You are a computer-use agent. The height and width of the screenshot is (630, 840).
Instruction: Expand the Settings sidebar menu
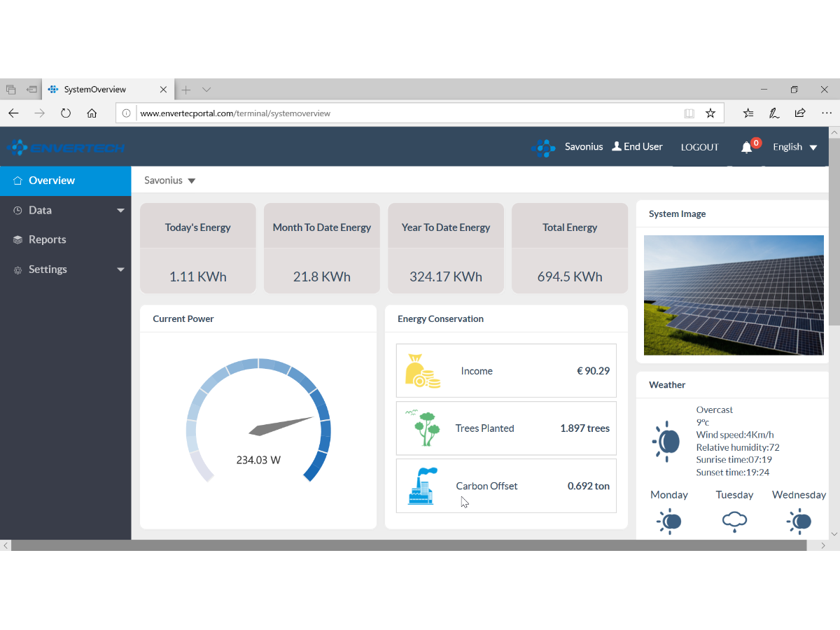(x=66, y=269)
